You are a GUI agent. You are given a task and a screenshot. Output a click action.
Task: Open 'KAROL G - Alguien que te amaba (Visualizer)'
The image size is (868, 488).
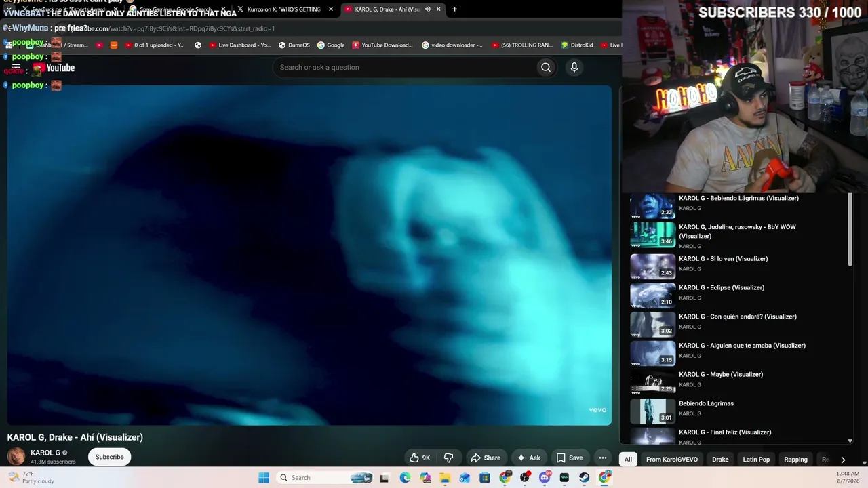tap(742, 346)
